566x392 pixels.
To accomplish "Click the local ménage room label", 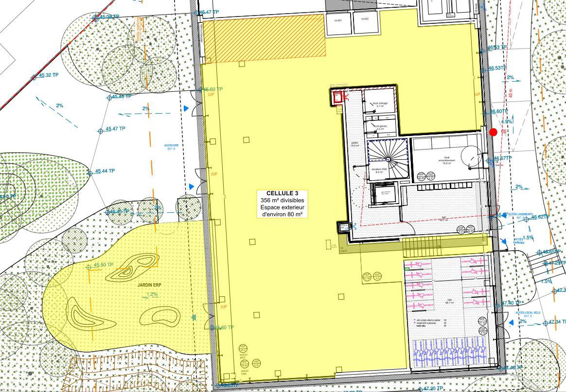I will [380, 104].
